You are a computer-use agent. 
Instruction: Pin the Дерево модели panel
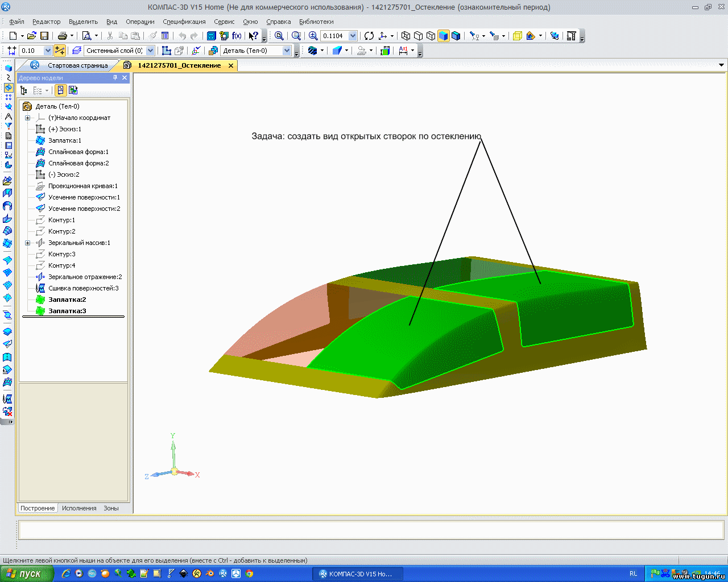click(115, 78)
